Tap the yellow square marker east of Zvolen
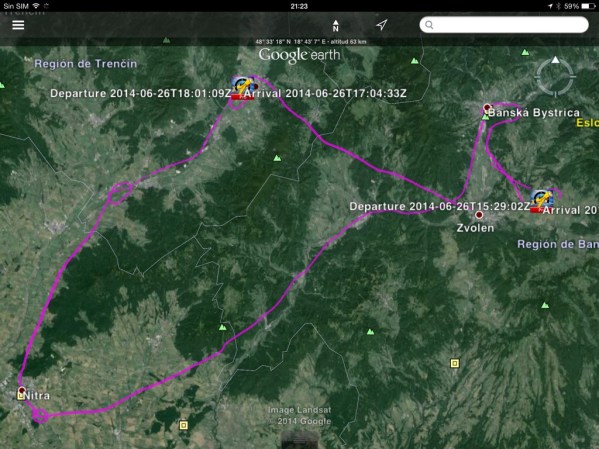This screenshot has height=449, width=599. pos(455,363)
